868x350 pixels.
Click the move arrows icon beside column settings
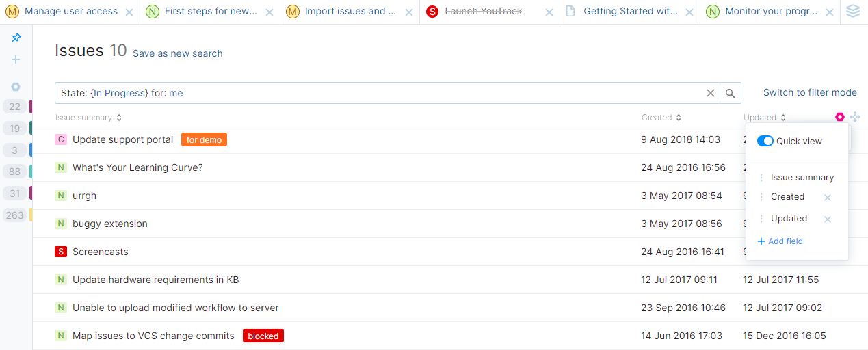pyautogui.click(x=855, y=117)
